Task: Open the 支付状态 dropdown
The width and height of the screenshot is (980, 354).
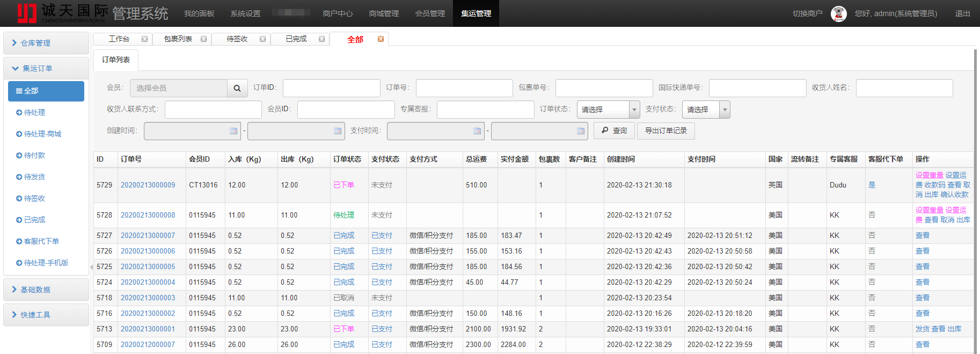Action: tap(706, 110)
